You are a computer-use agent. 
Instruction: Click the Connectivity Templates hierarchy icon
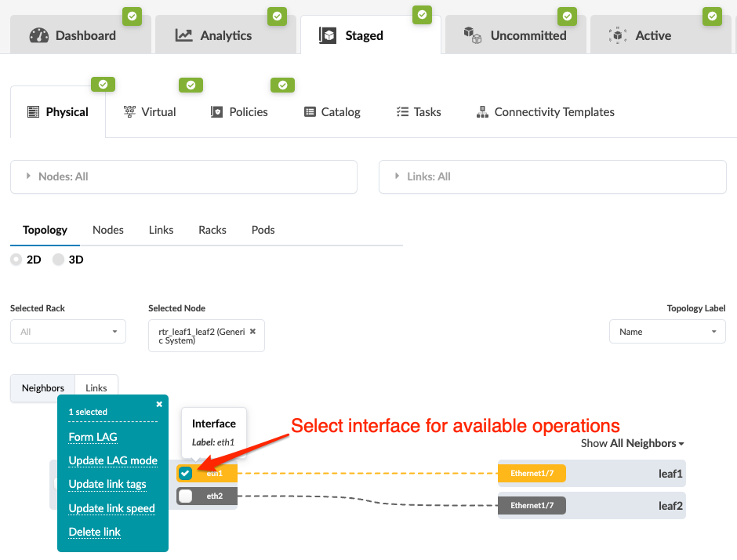click(482, 112)
